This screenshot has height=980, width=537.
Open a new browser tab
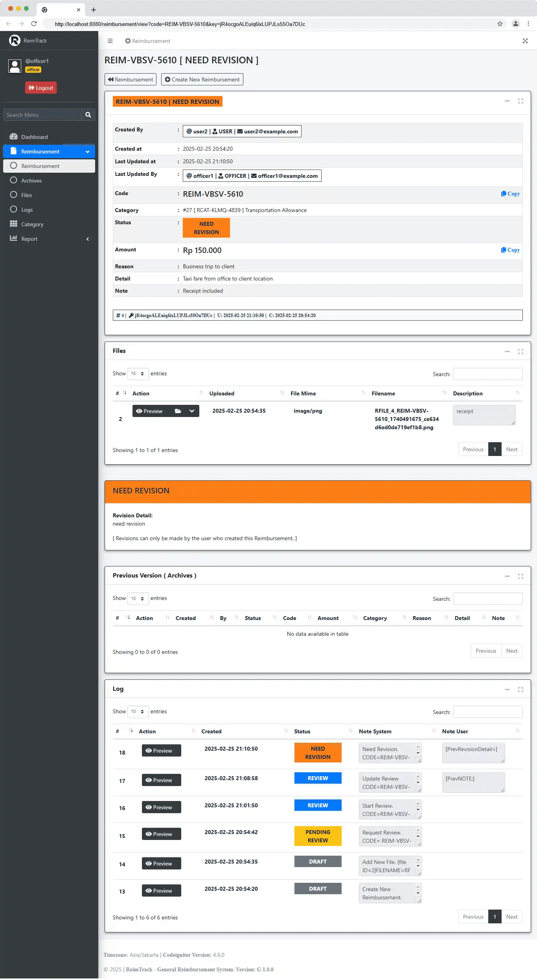click(x=94, y=10)
